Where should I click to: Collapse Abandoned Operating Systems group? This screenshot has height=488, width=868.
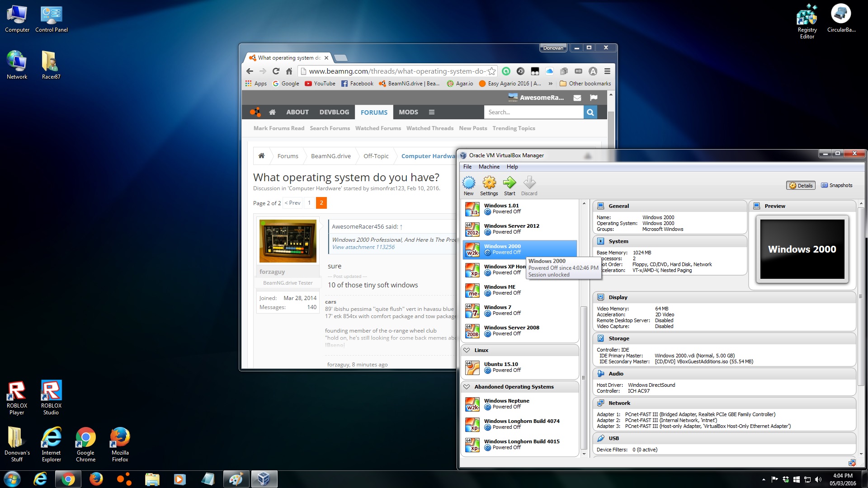467,387
